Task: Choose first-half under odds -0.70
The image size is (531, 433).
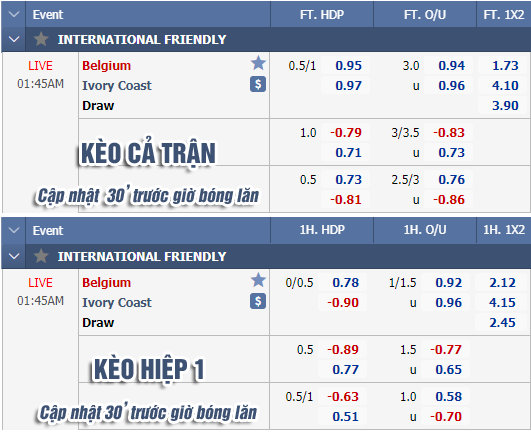Action: click(x=446, y=416)
